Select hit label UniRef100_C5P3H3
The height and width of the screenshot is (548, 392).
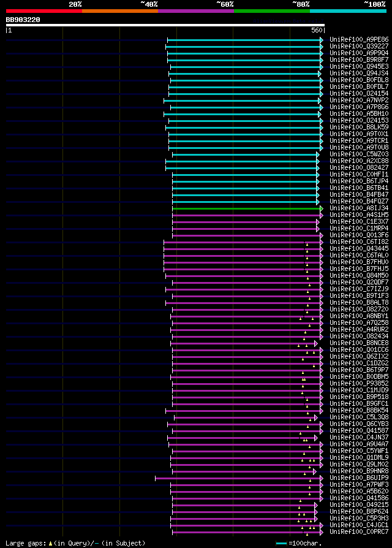(x=359, y=519)
